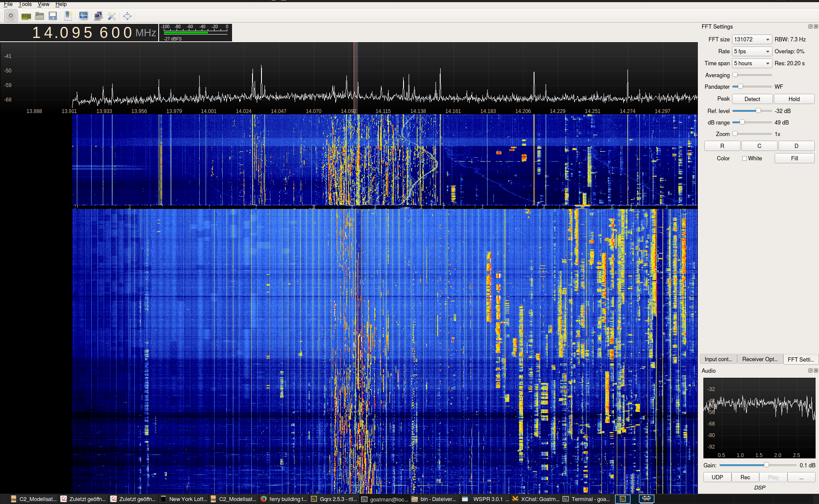Click the DSP label under audio buttons
819x504 pixels.
click(760, 487)
